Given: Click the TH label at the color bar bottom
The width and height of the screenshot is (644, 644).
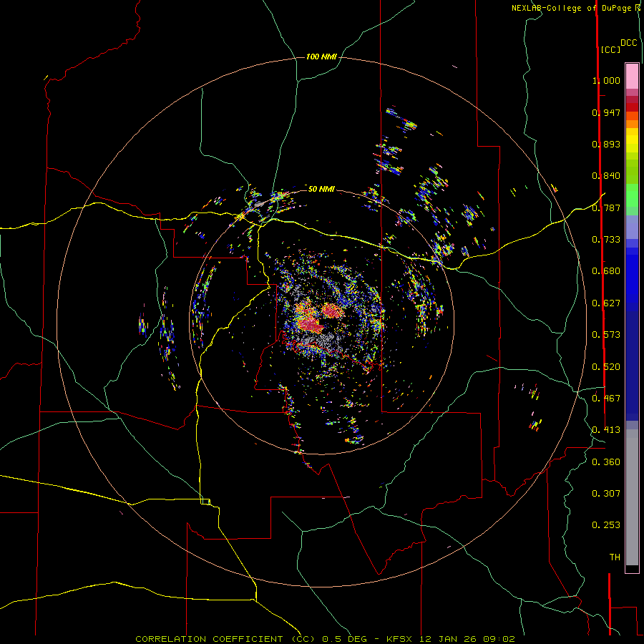Looking at the screenshot, I should point(615,557).
